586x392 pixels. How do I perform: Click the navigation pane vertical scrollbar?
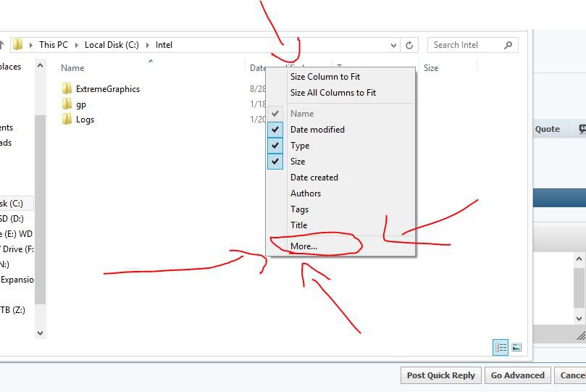(40, 203)
